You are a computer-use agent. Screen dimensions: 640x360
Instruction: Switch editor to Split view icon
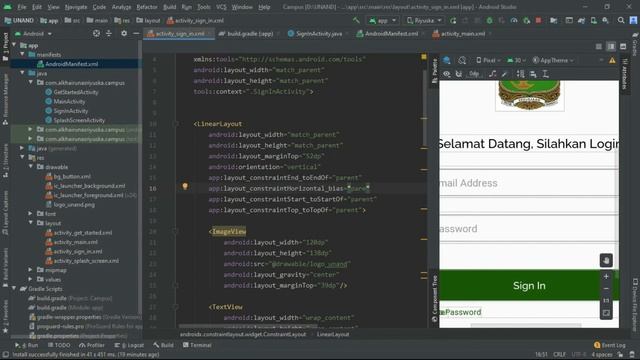pos(611,47)
